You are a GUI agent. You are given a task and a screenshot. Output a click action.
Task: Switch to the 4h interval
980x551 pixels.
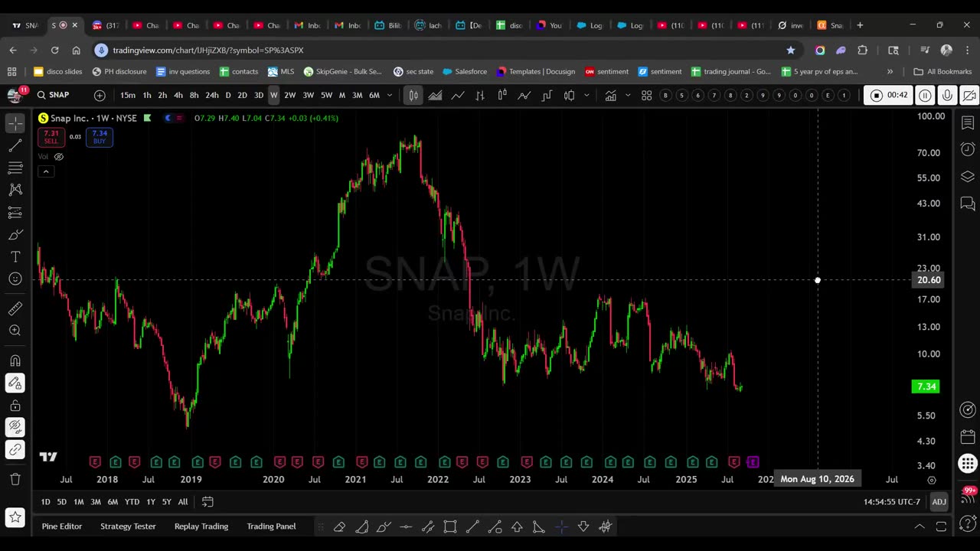tap(178, 95)
